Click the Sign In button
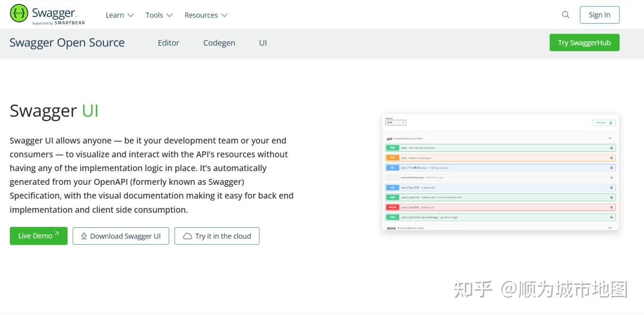 pyautogui.click(x=599, y=15)
